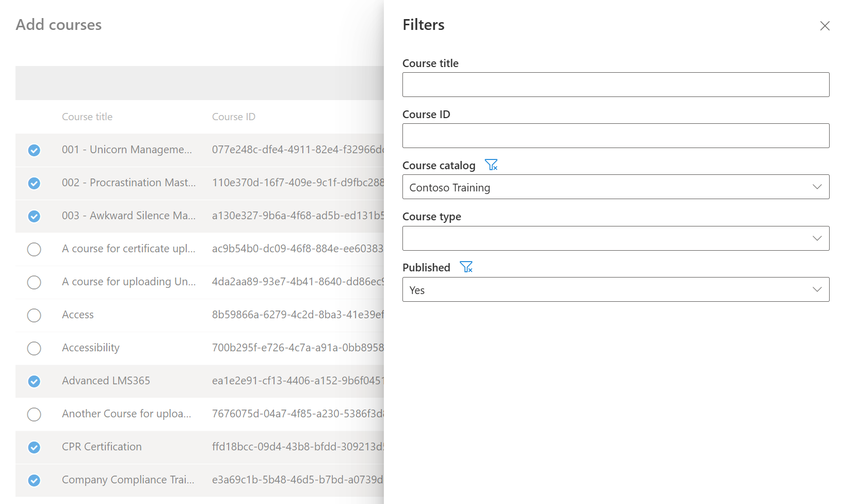Click course ID starting a130e327
The width and height of the screenshot is (841, 504).
(298, 216)
